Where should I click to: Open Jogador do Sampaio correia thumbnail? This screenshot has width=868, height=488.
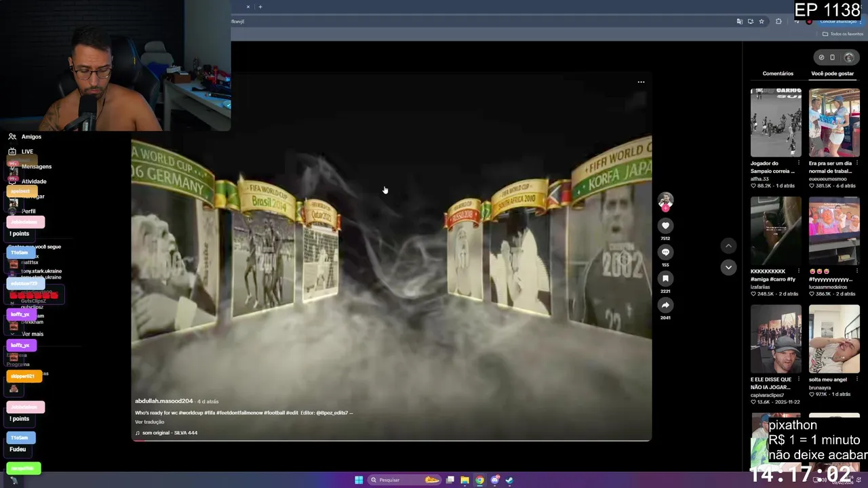[776, 123]
